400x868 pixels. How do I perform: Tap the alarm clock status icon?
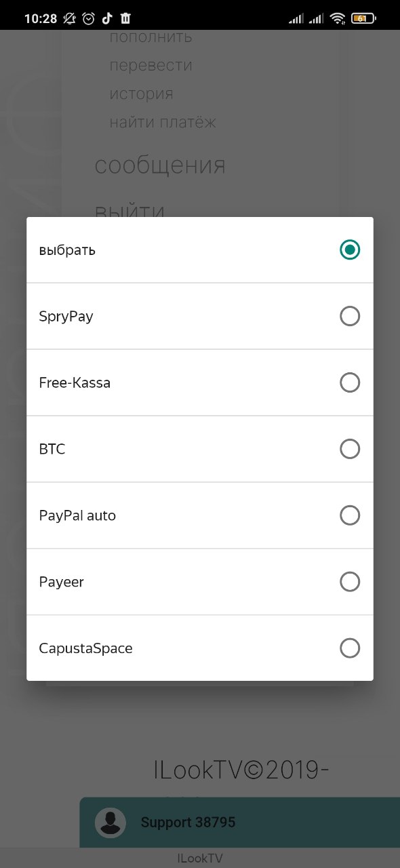coord(89,18)
